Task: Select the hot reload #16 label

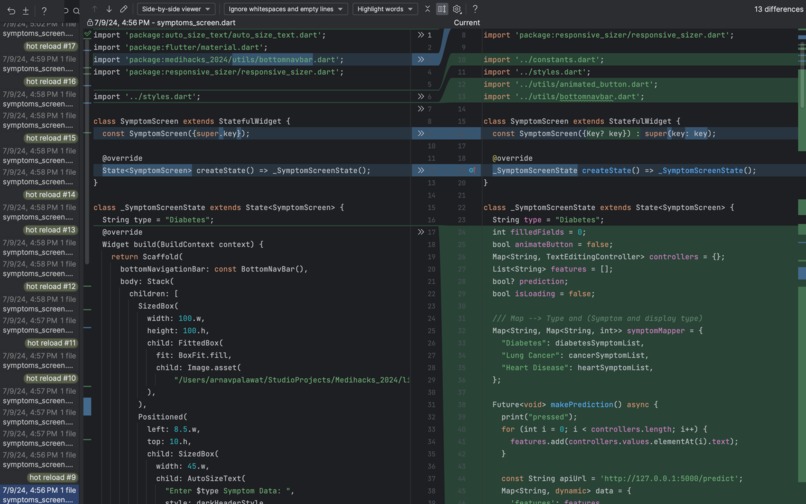Action: 50,82
